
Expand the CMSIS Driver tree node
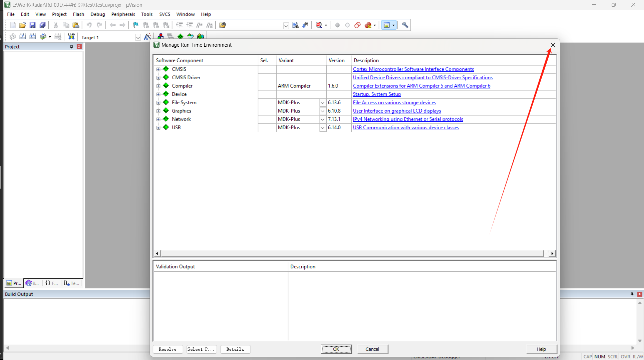(158, 78)
